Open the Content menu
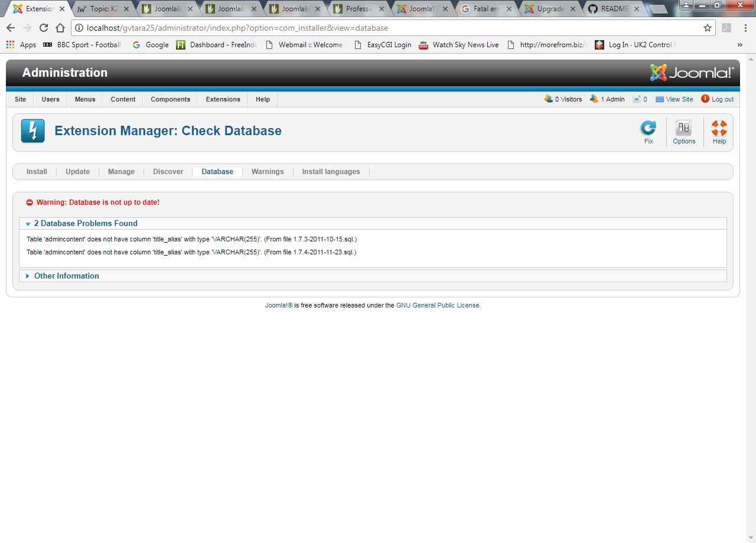 tap(123, 99)
